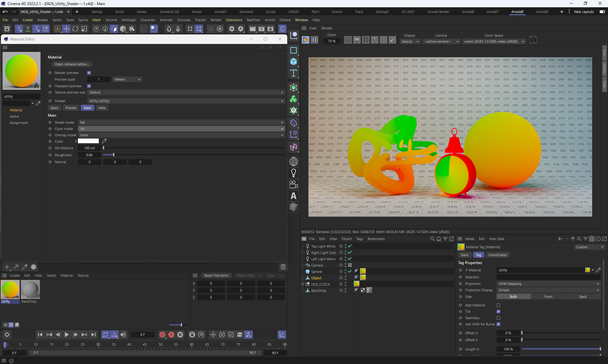Click the Text spline tool icon

tap(294, 73)
